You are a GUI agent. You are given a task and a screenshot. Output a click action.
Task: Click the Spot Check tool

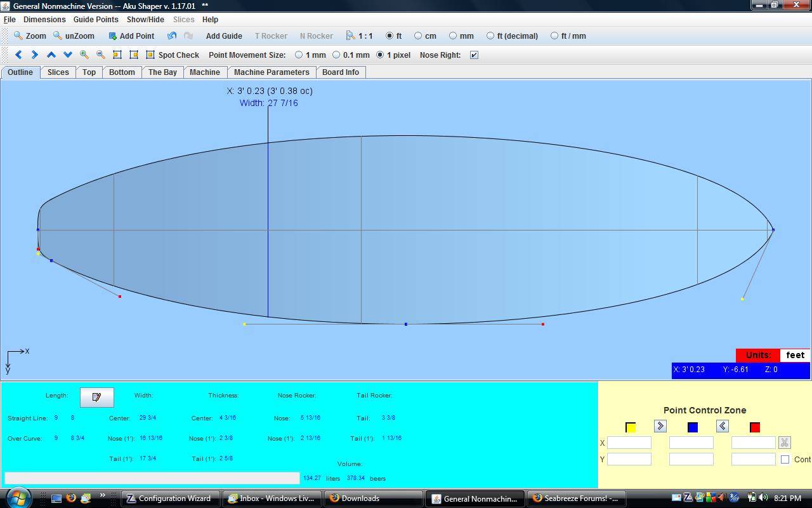[x=173, y=55]
